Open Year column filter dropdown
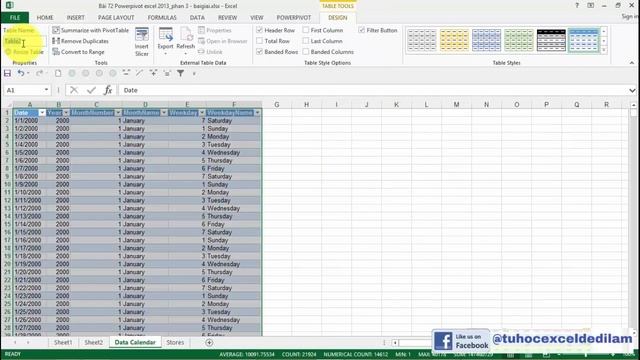The image size is (640, 360). pos(66,113)
